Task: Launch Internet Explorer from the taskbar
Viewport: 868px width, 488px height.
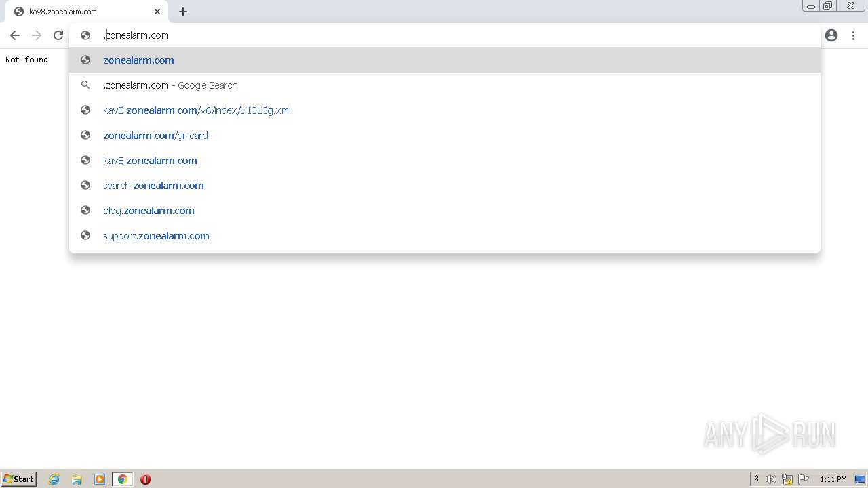Action: (x=54, y=479)
